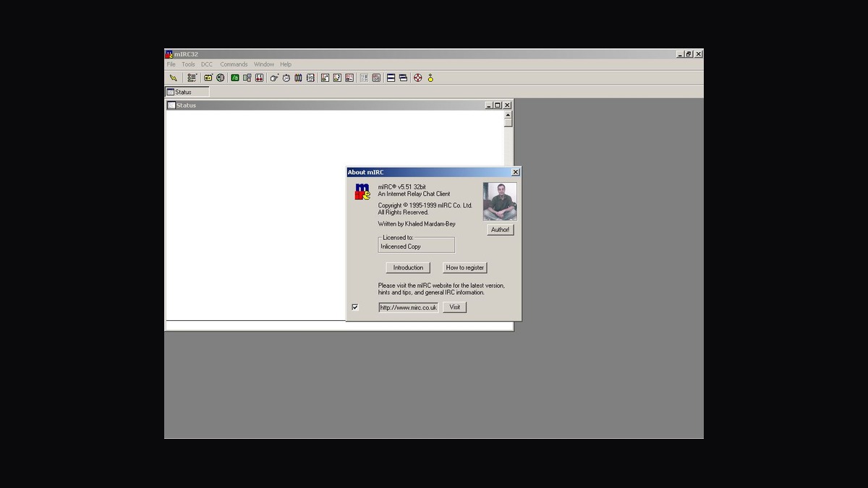Click the 'mIRC® v5.51 32bit' version text
This screenshot has height=488, width=868.
[x=401, y=187]
